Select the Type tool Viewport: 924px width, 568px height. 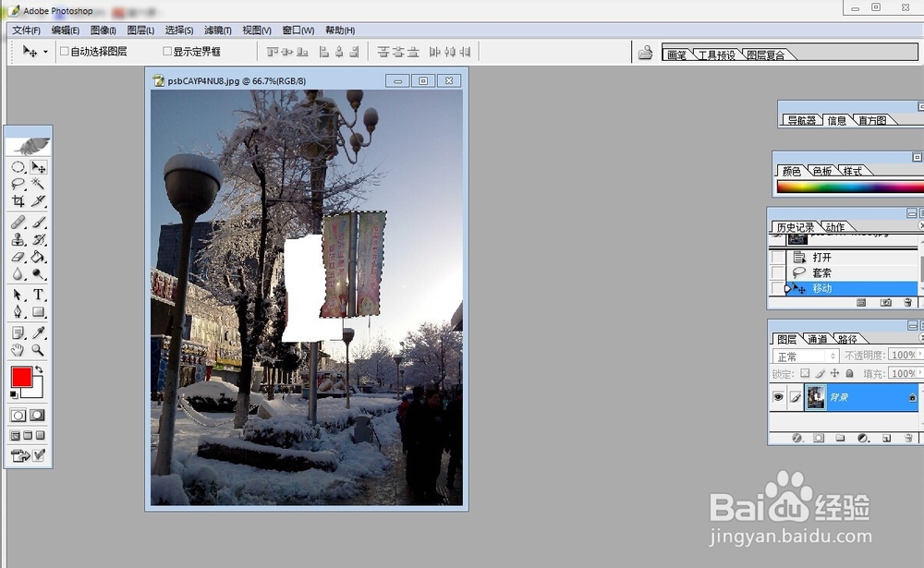tap(38, 295)
